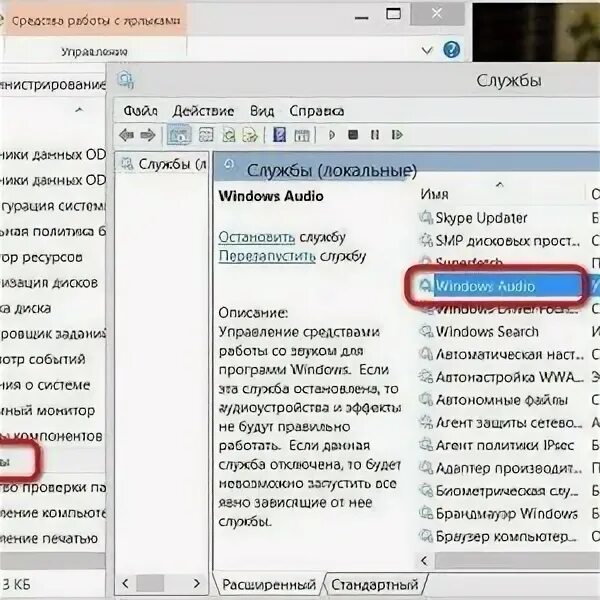This screenshot has width=600, height=600.
Task: Click gear icon next to Windows Search
Action: click(x=426, y=331)
